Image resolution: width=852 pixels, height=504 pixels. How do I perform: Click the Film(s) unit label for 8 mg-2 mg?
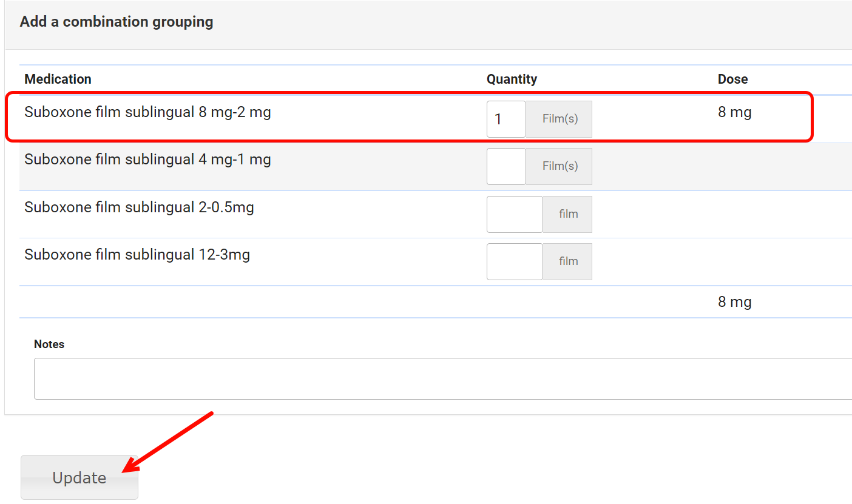(x=560, y=119)
